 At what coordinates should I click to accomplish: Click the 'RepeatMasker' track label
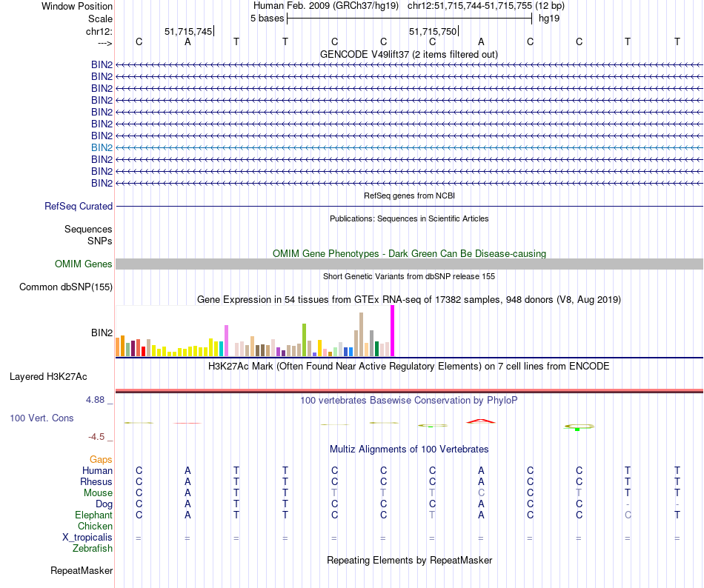82,570
